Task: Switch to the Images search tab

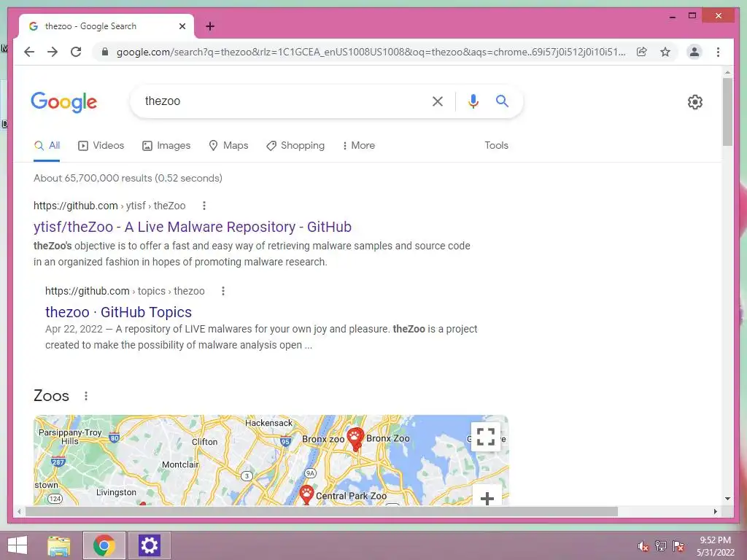Action: 166,146
